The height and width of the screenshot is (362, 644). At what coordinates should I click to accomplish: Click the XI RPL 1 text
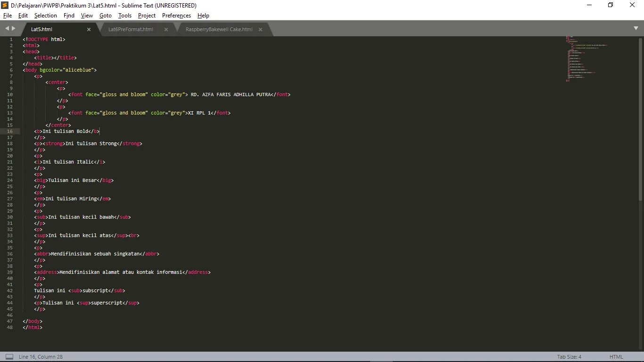click(199, 113)
